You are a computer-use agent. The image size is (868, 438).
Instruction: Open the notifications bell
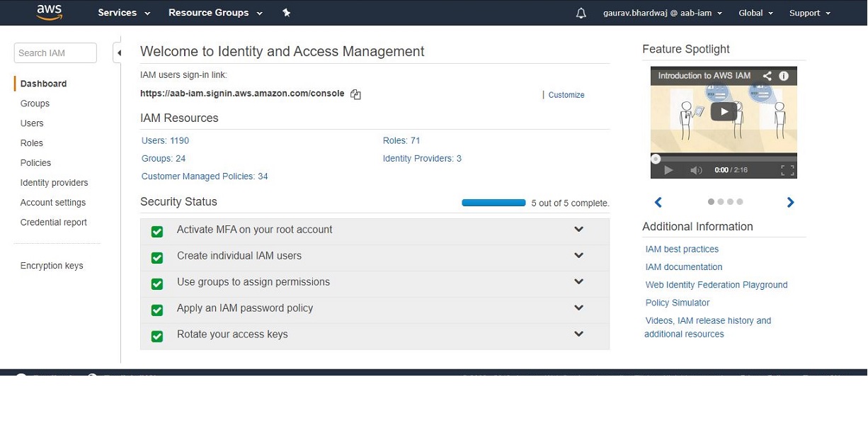(581, 13)
